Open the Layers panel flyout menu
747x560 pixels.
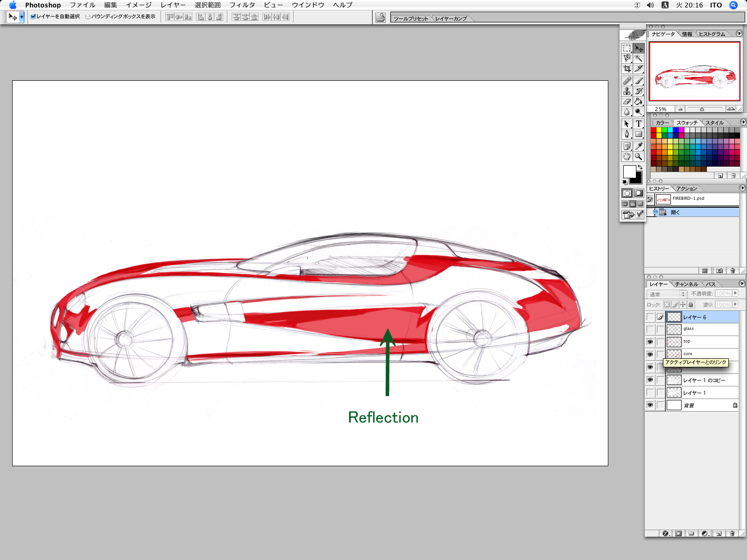coord(742,283)
